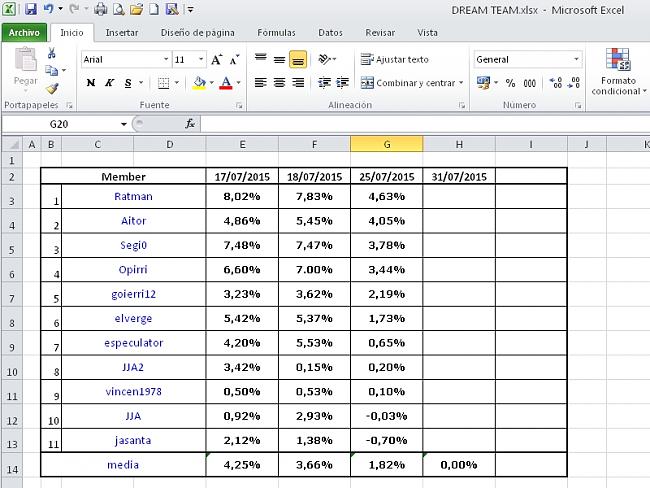650x488 pixels.
Task: Click the insert function fx icon
Action: tap(190, 124)
